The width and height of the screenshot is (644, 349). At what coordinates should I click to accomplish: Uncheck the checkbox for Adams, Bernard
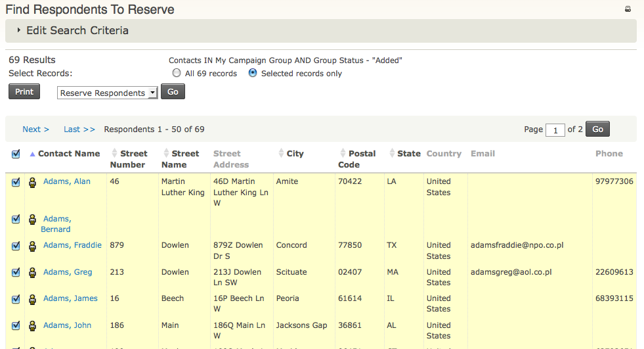16,220
